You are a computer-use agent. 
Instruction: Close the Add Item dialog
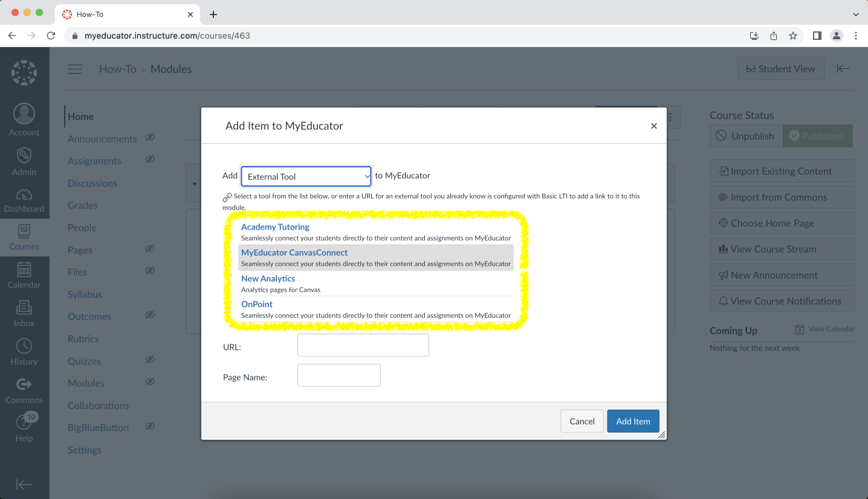click(x=653, y=126)
